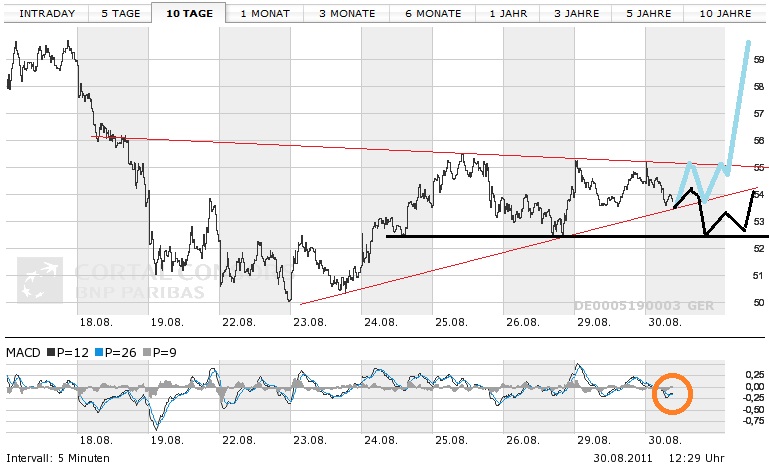
Task: Click the 23.08. date on the price chart axis
Action: [x=310, y=322]
